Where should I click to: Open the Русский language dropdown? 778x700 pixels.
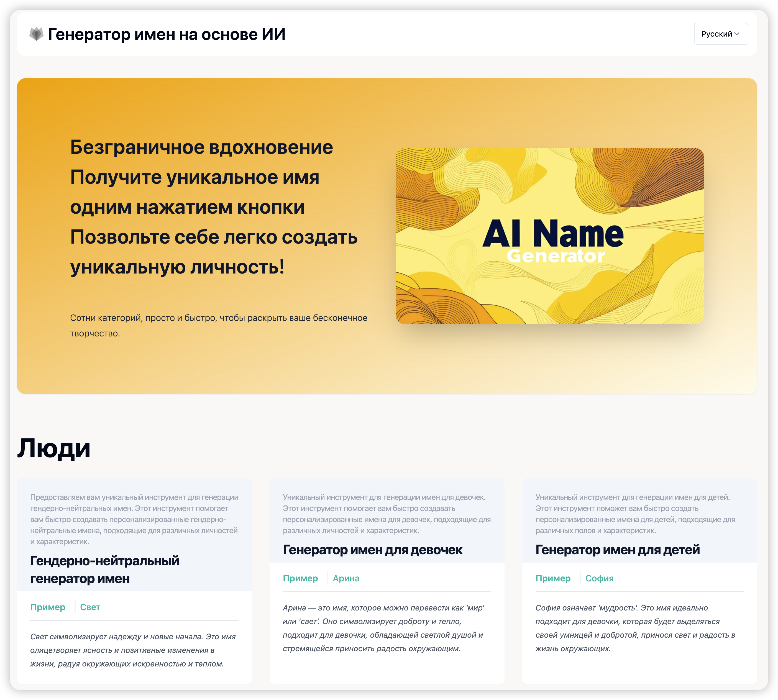click(x=720, y=34)
